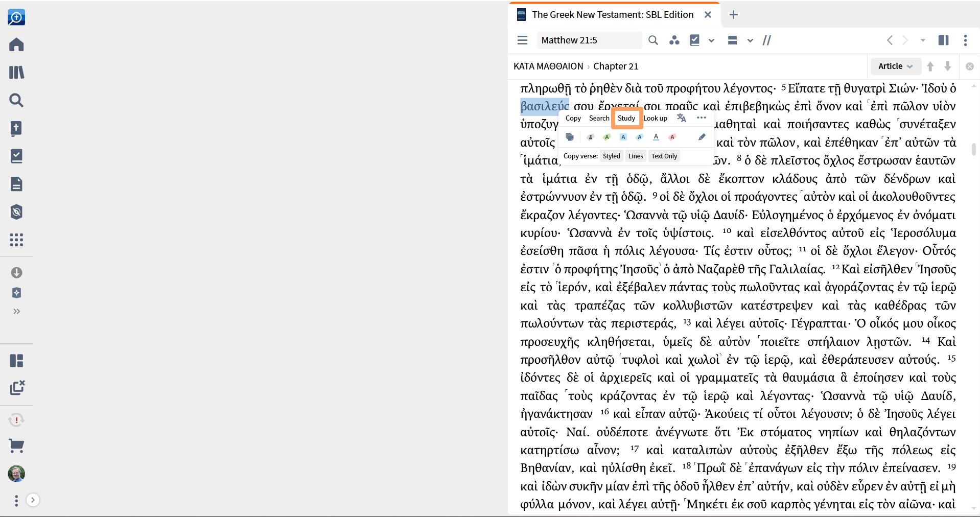Click the Matthew 21:5 reference box
Image resolution: width=980 pixels, height=517 pixels.
(589, 40)
